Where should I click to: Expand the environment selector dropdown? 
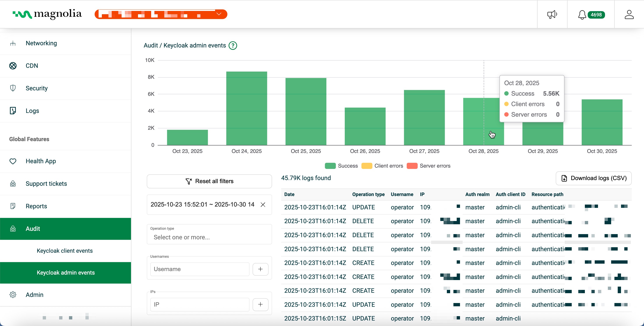[x=219, y=14]
